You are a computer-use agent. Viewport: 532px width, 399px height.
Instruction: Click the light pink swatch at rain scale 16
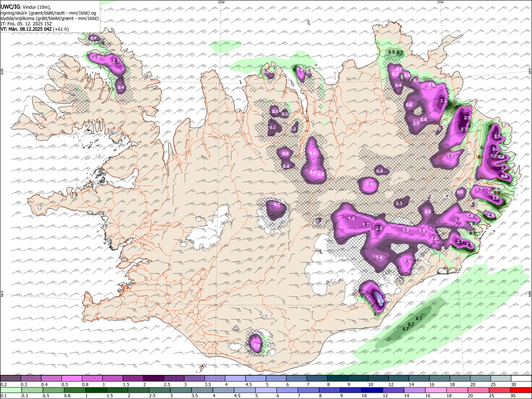coord(436,390)
